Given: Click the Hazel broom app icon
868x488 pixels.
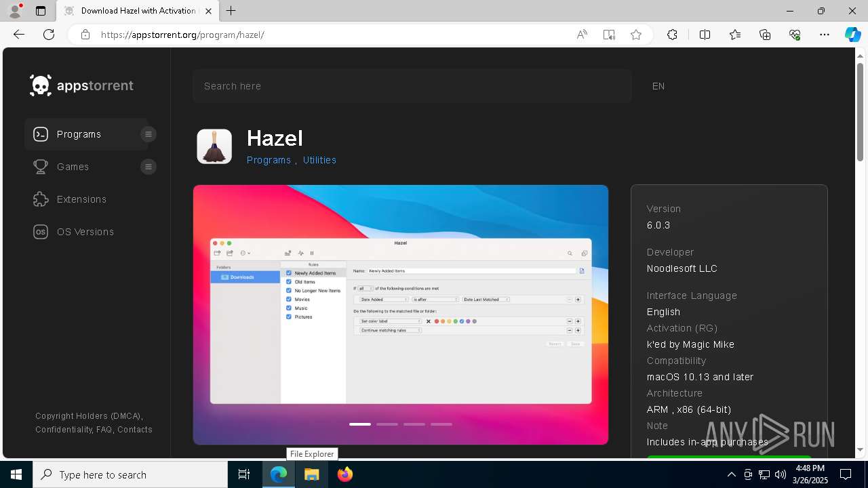Looking at the screenshot, I should click(x=214, y=146).
